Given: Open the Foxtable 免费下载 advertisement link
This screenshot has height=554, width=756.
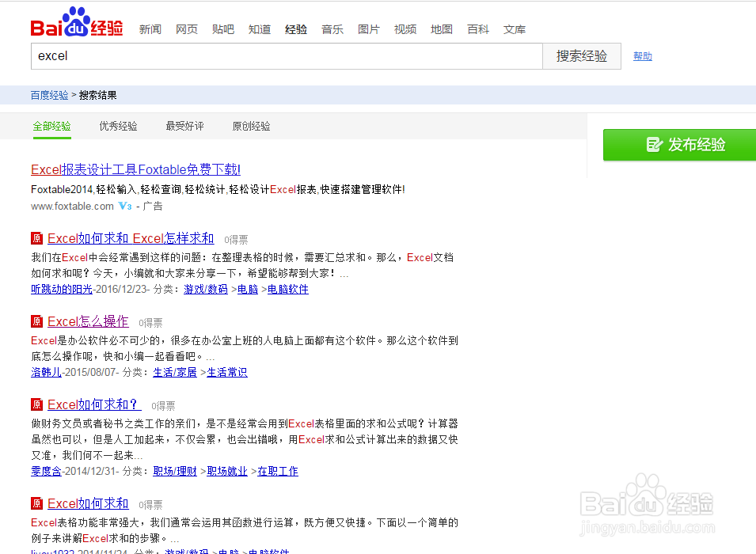Looking at the screenshot, I should [135, 169].
